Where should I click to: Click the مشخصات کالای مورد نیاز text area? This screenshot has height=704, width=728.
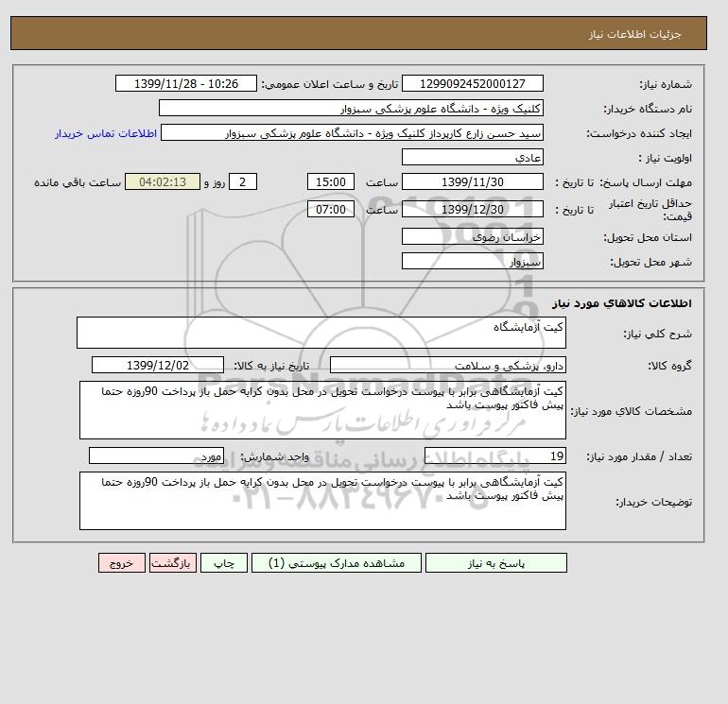tap(322, 410)
